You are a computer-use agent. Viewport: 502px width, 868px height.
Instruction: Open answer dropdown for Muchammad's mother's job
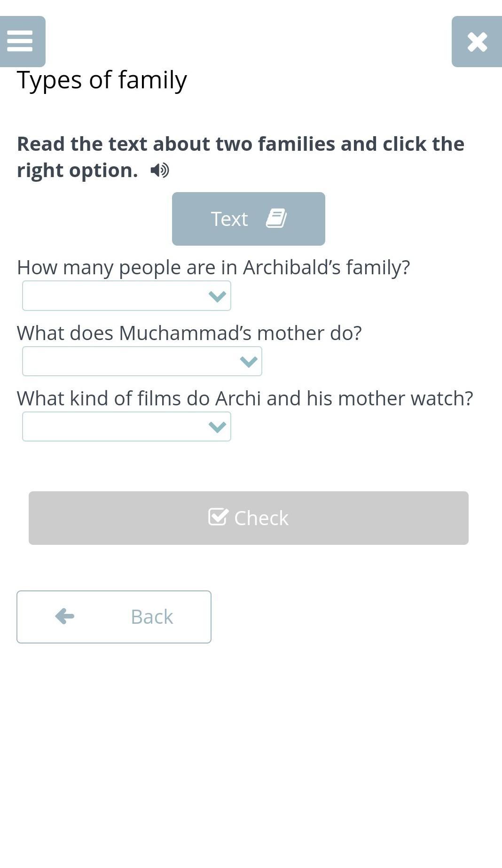tap(132, 361)
